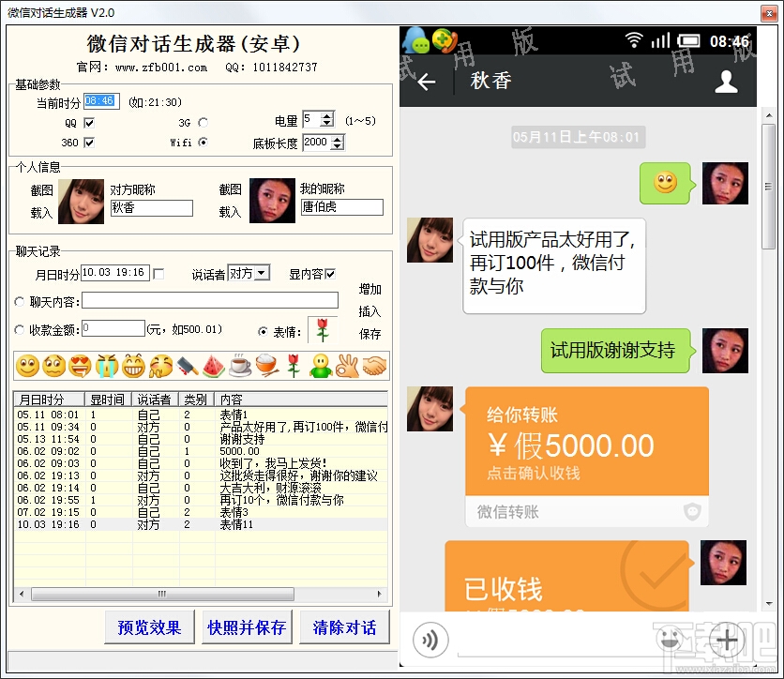Pick the rose emoji in the emoji strip

click(294, 366)
